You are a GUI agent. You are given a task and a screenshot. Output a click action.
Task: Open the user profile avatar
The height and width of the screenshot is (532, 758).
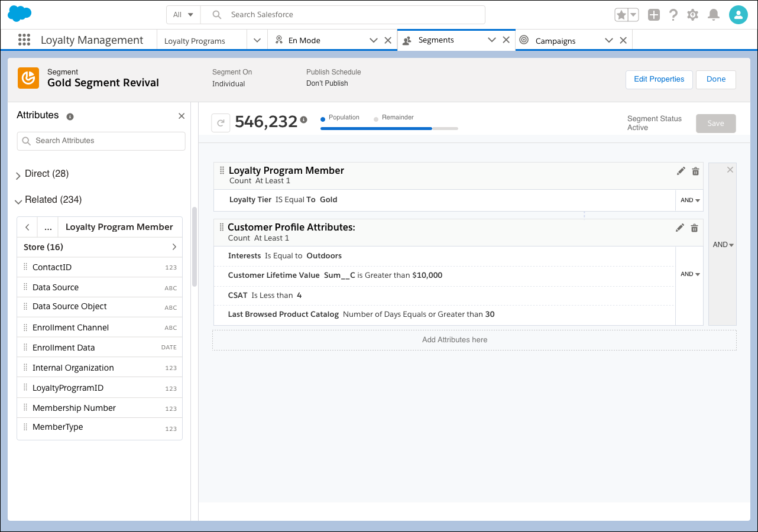click(738, 14)
